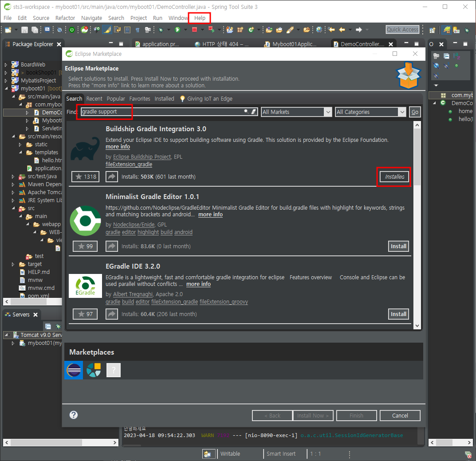Toggle Show Whitespace Characters pilcrow icon
The width and height of the screenshot is (476, 461).
click(x=138, y=30)
